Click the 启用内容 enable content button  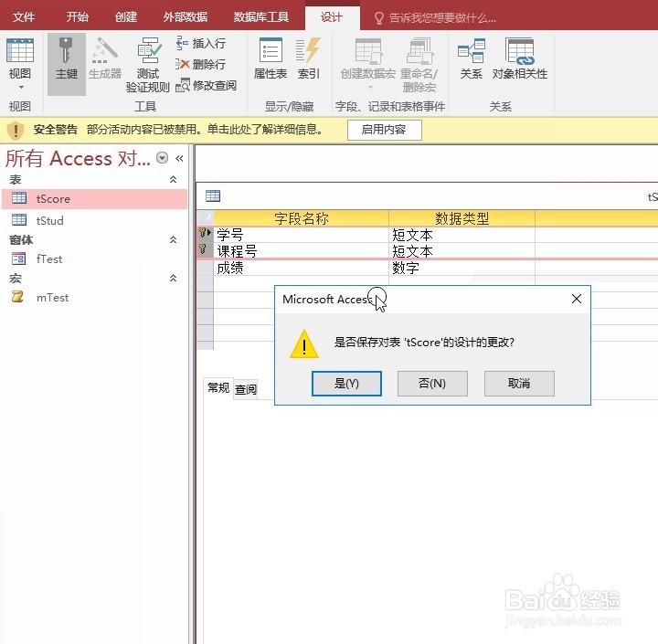point(384,130)
